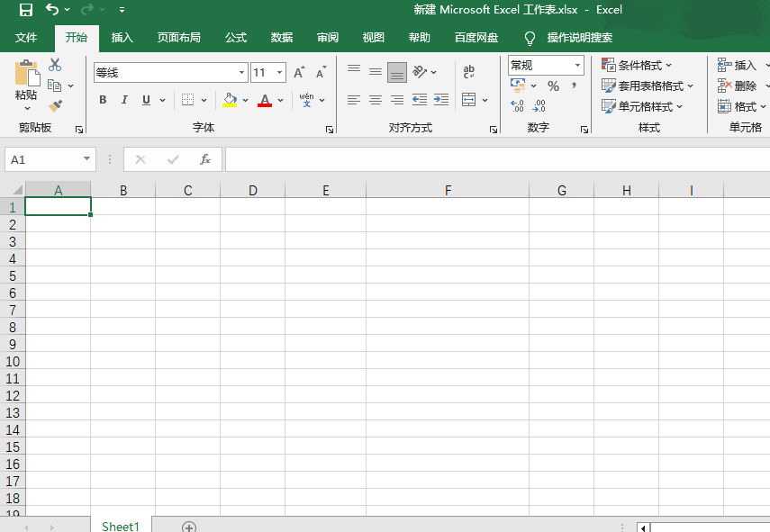This screenshot has width=770, height=532.
Task: Switch to the 公式 tab
Action: [x=236, y=38]
